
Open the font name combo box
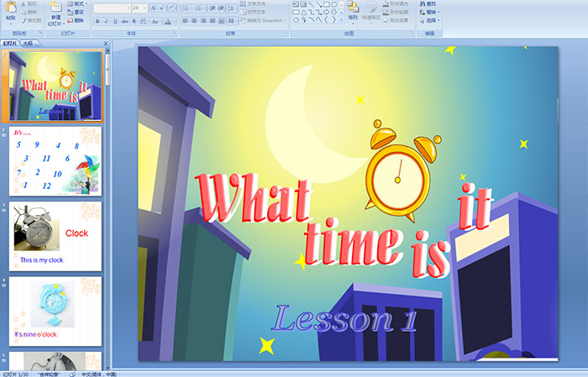coord(112,8)
